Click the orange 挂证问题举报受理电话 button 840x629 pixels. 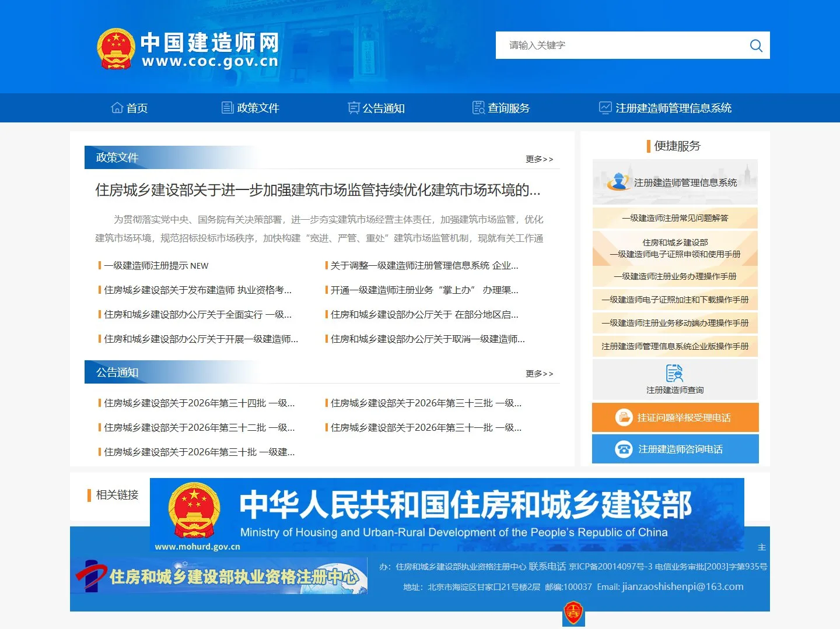point(675,417)
